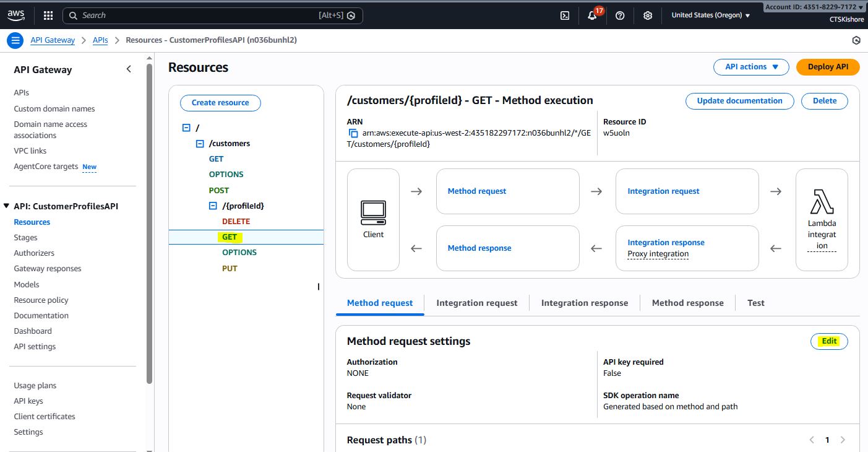Open the help question mark icon
The image size is (868, 452).
tap(621, 15)
